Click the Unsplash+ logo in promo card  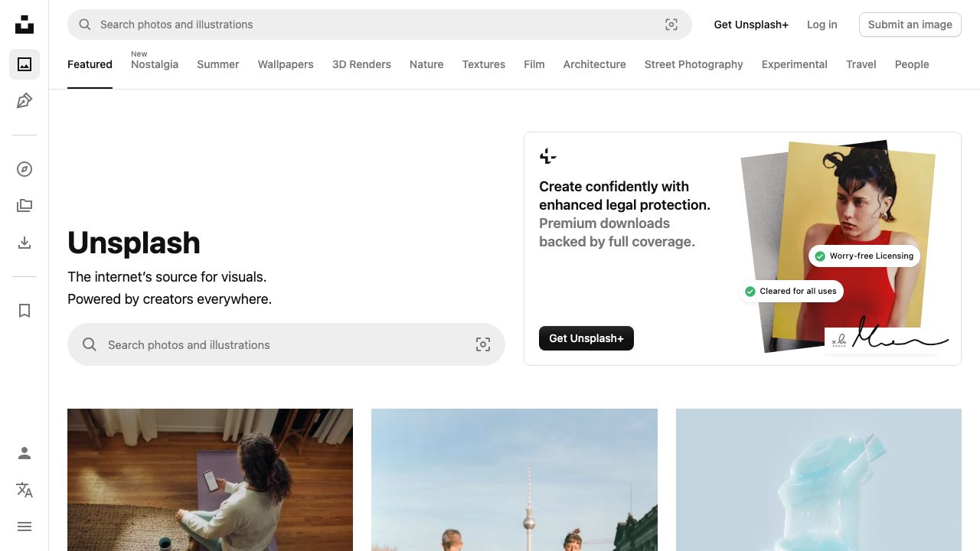547,157
